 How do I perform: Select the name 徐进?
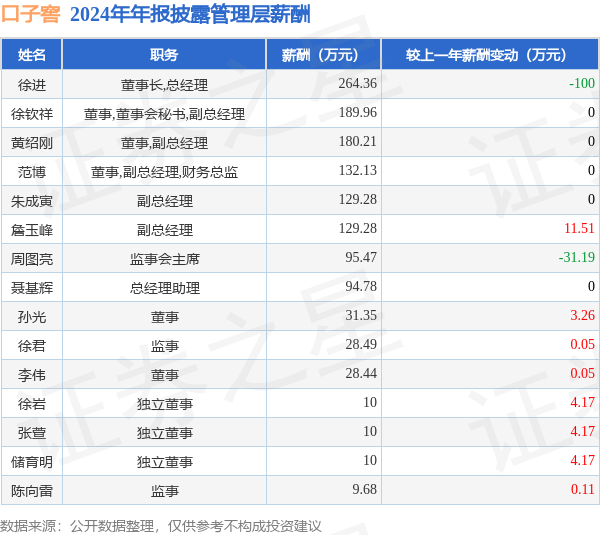tap(32, 85)
